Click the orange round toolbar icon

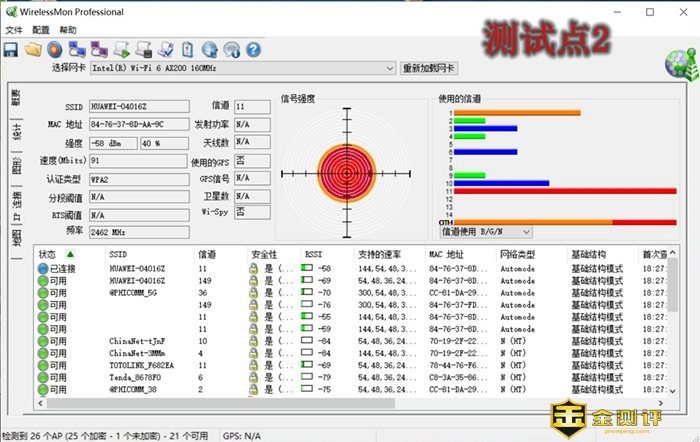(55, 48)
